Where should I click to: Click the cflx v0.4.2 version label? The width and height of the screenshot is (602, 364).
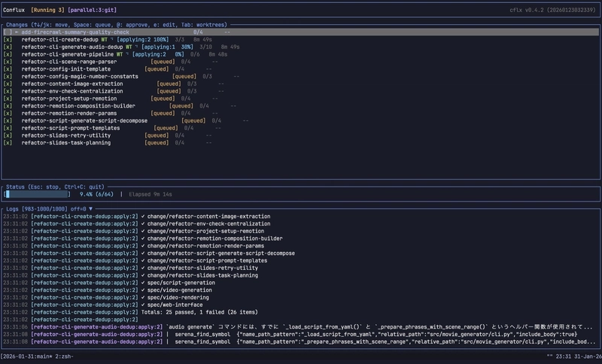[x=552, y=10]
